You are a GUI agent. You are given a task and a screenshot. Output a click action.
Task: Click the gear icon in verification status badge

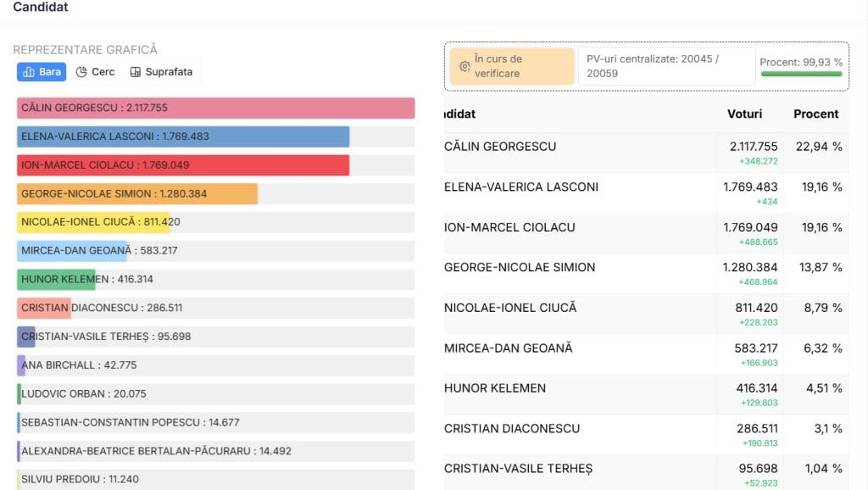pyautogui.click(x=465, y=66)
